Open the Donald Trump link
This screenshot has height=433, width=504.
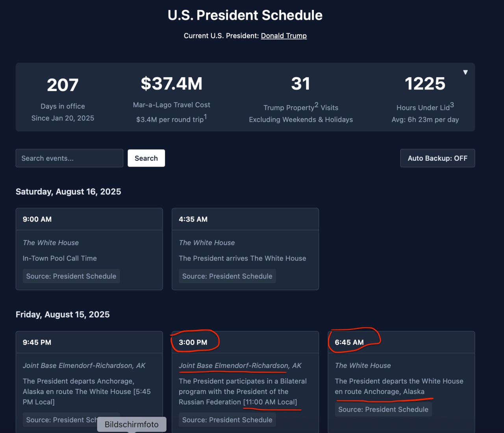[x=283, y=36]
